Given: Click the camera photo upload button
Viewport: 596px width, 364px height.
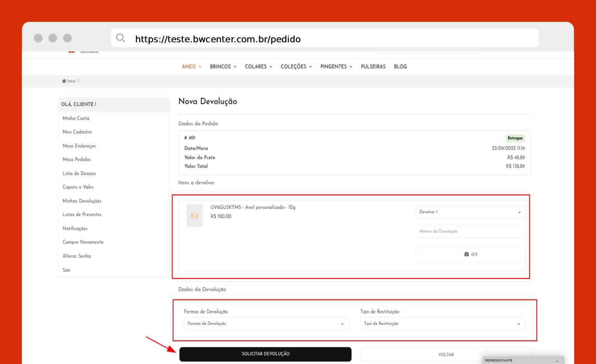Looking at the screenshot, I should tap(470, 255).
